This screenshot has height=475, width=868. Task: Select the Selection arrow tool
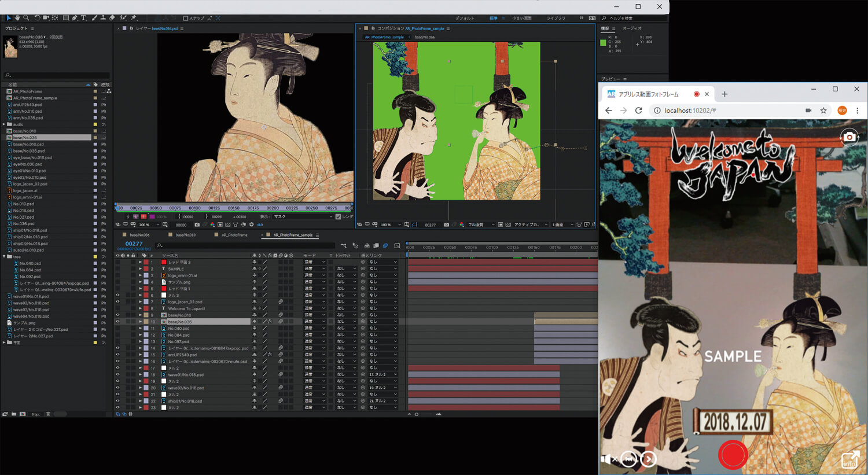(x=9, y=18)
